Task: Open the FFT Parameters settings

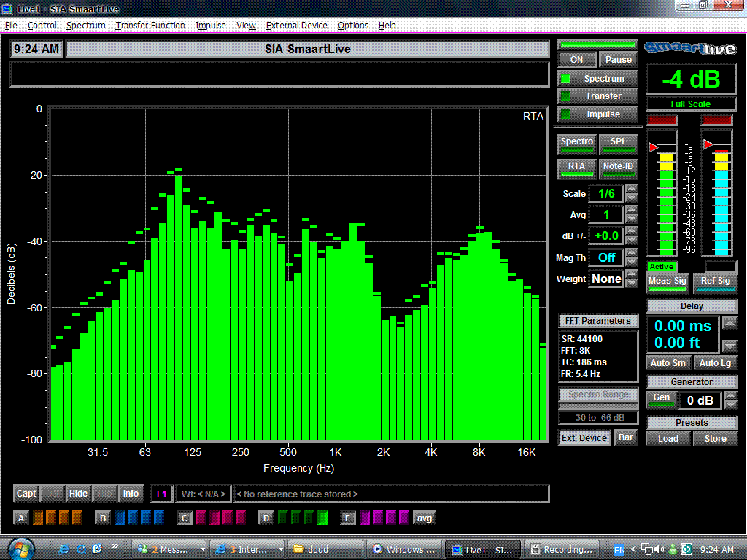Action: point(598,321)
